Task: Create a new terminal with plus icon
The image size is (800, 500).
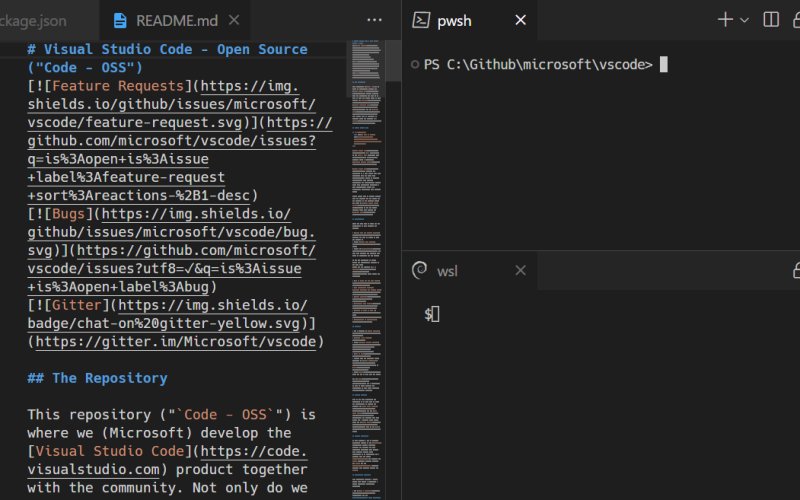Action: pyautogui.click(x=725, y=20)
